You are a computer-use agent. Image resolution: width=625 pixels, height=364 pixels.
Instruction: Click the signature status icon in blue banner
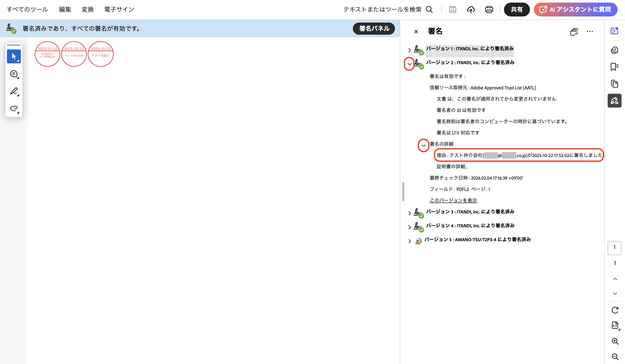coord(11,28)
